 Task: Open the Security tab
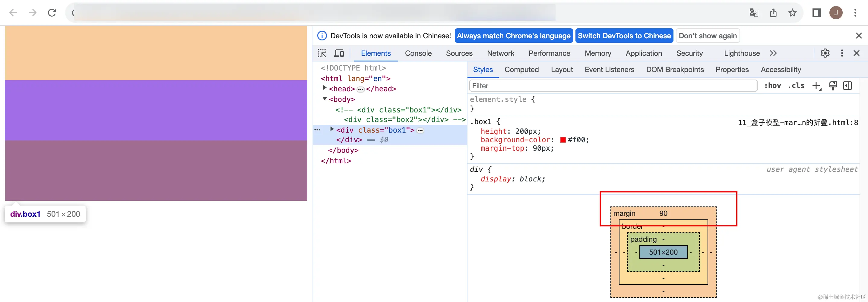pos(689,53)
